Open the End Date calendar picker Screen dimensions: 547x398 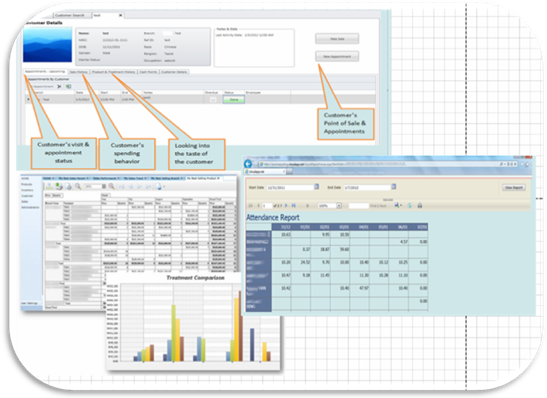pyautogui.click(x=394, y=187)
